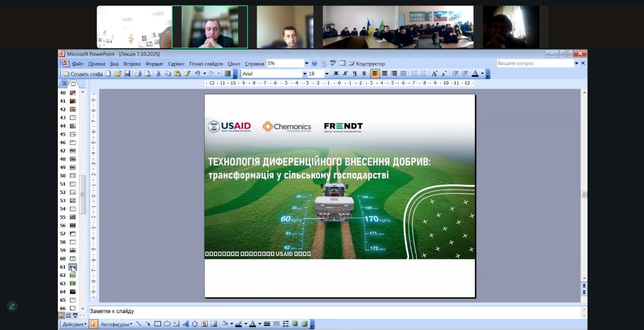Toggle underline formatting (Ч)

click(x=355, y=74)
